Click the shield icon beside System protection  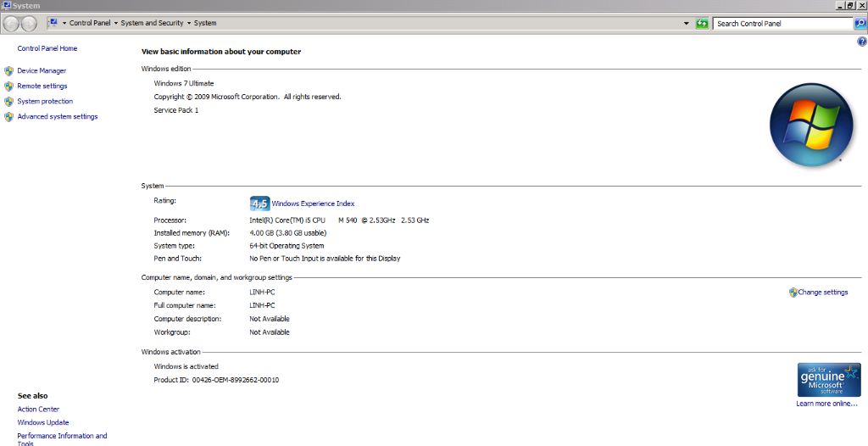coord(8,102)
